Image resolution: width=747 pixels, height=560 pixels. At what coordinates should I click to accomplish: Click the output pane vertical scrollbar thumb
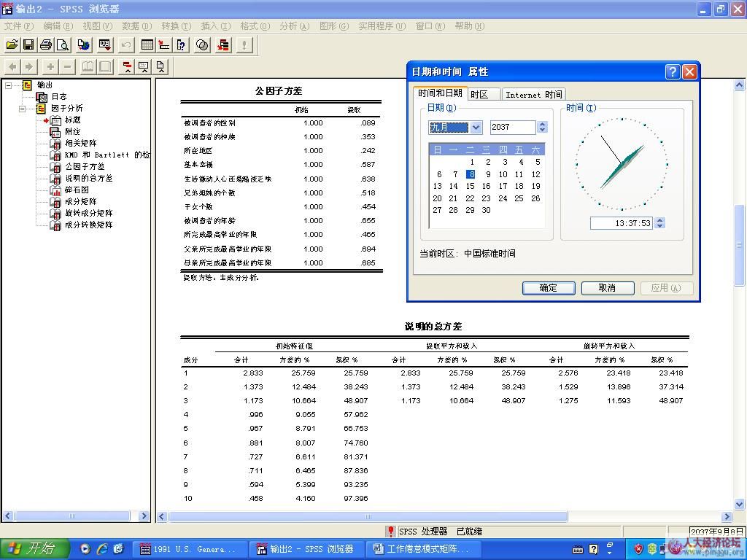coord(740,245)
